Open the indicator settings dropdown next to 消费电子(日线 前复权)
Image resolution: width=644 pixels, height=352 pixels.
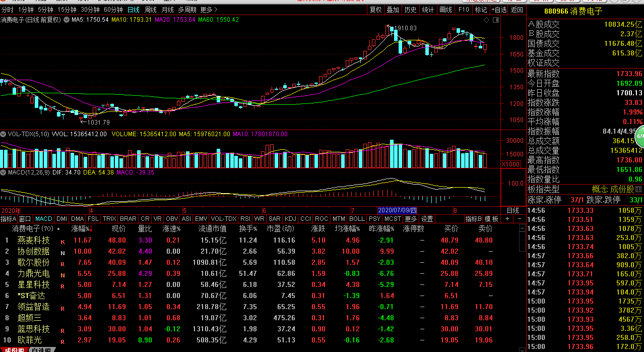(x=66, y=20)
